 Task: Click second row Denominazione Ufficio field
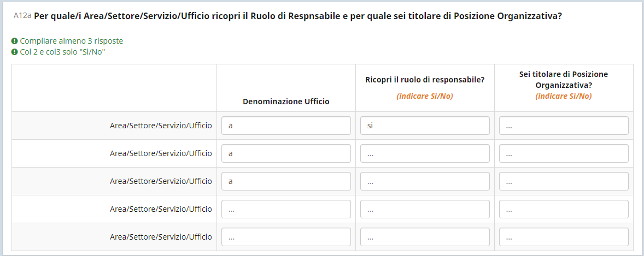point(286,153)
